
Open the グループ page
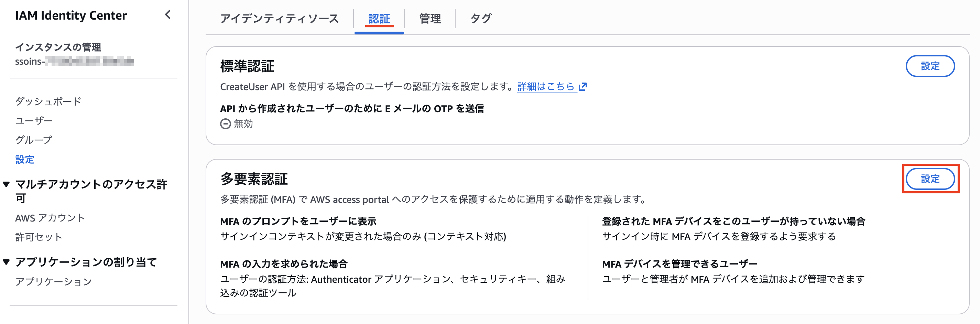point(33,140)
